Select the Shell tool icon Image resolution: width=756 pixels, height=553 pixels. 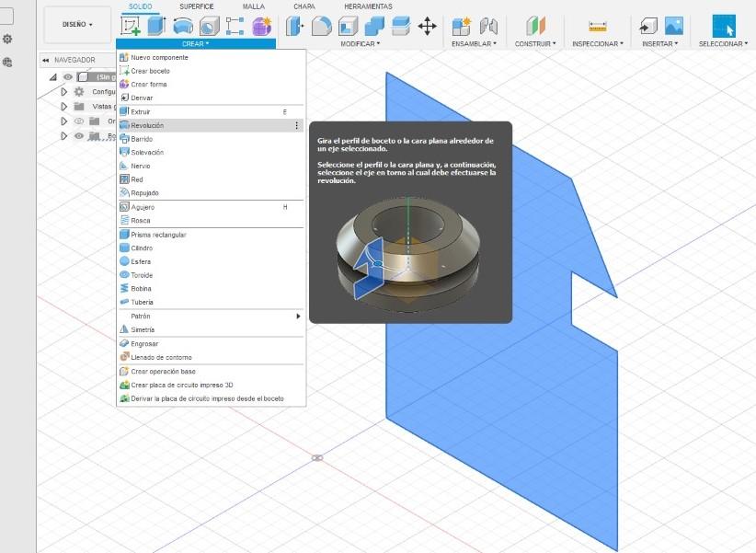point(348,26)
